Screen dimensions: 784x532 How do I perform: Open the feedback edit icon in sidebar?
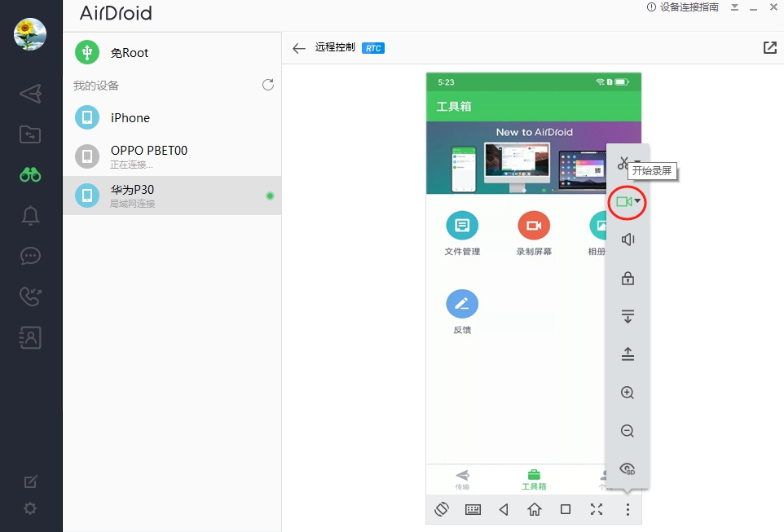[x=30, y=481]
